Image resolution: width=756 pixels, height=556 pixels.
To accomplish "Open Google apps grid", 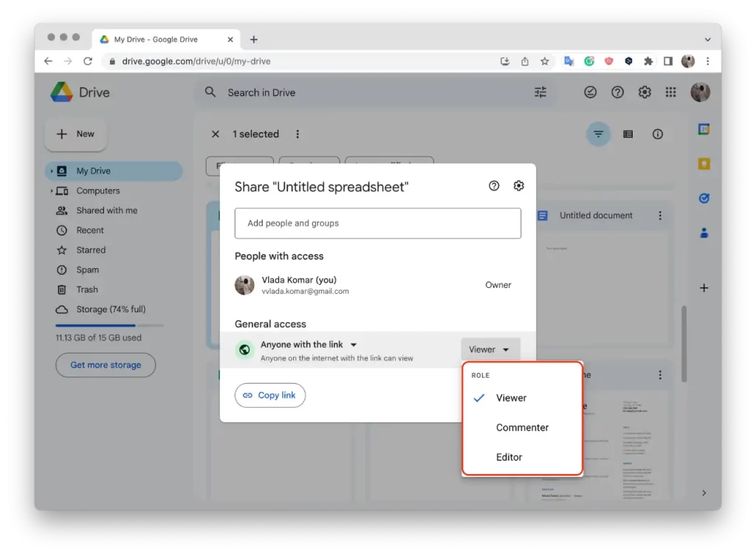I will click(670, 92).
